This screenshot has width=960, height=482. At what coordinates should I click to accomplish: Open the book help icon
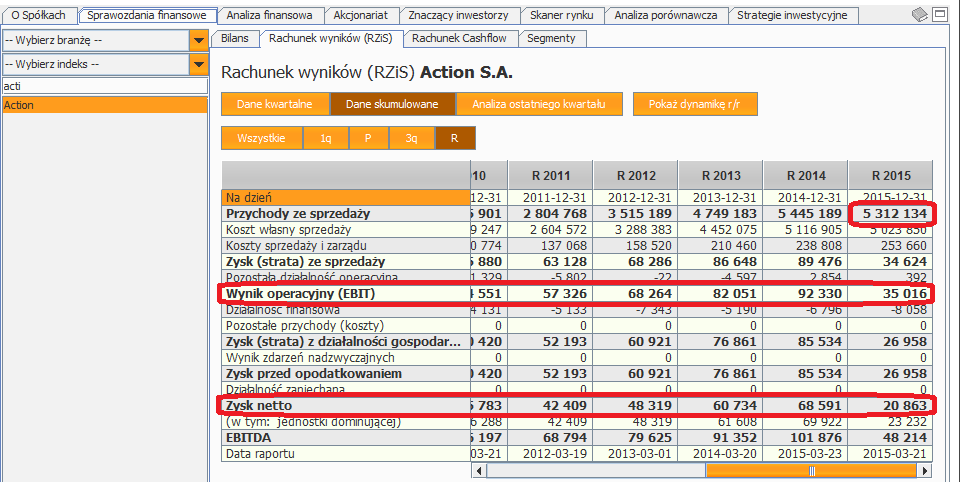tap(920, 14)
